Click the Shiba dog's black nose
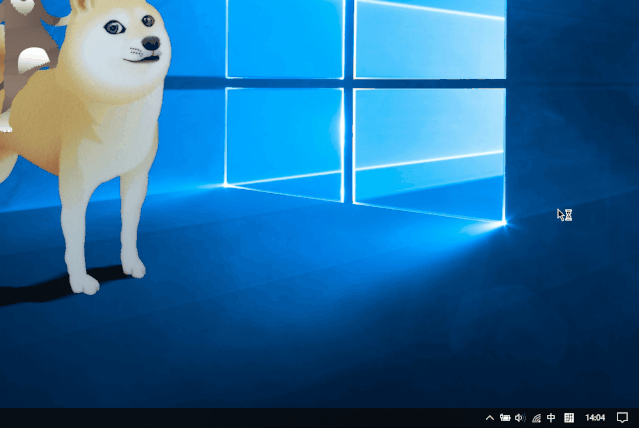The image size is (639, 428). 150,44
